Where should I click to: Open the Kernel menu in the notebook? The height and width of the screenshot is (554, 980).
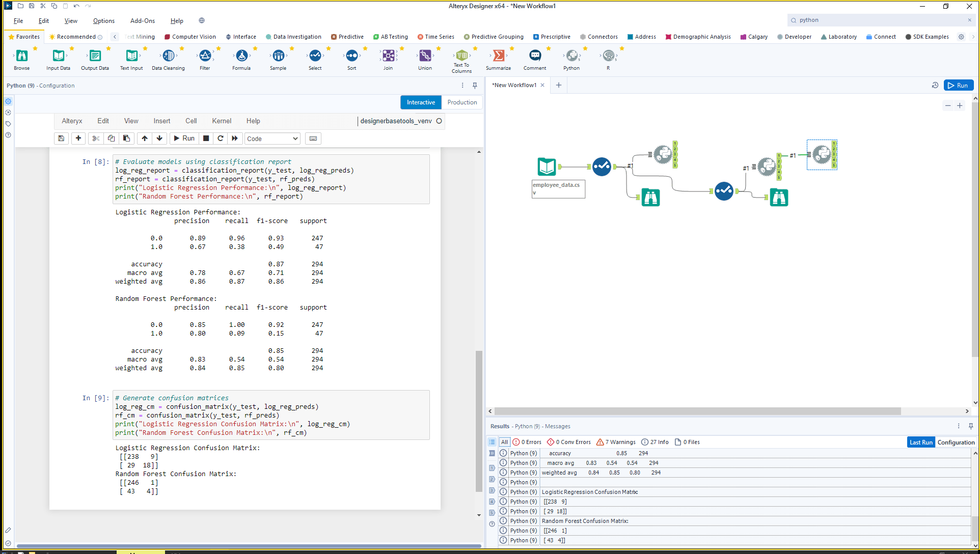[x=221, y=121]
